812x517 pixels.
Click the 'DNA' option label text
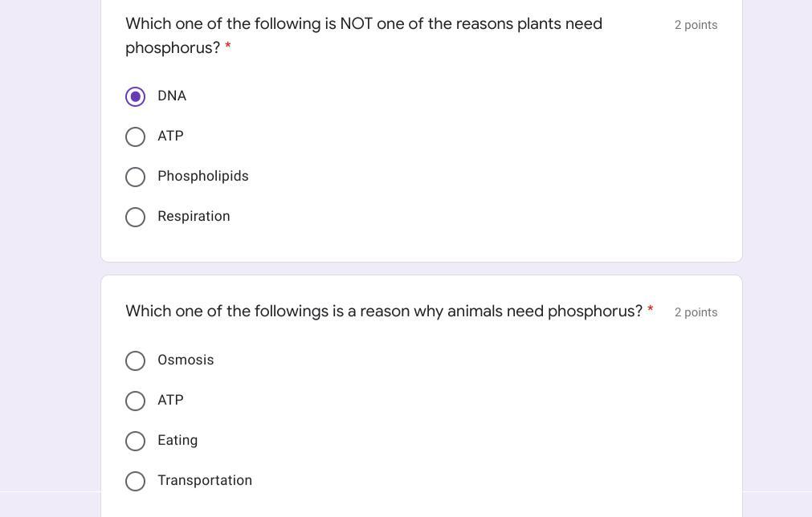point(172,96)
